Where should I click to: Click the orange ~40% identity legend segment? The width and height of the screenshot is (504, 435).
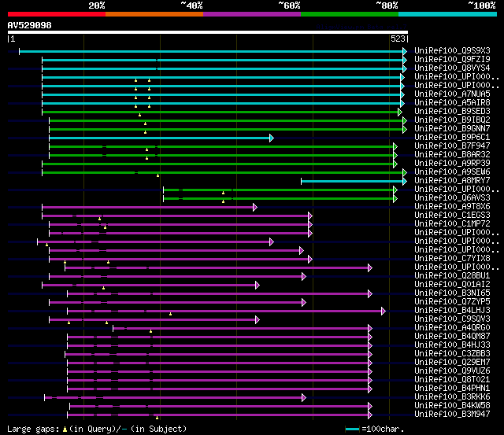(x=154, y=14)
